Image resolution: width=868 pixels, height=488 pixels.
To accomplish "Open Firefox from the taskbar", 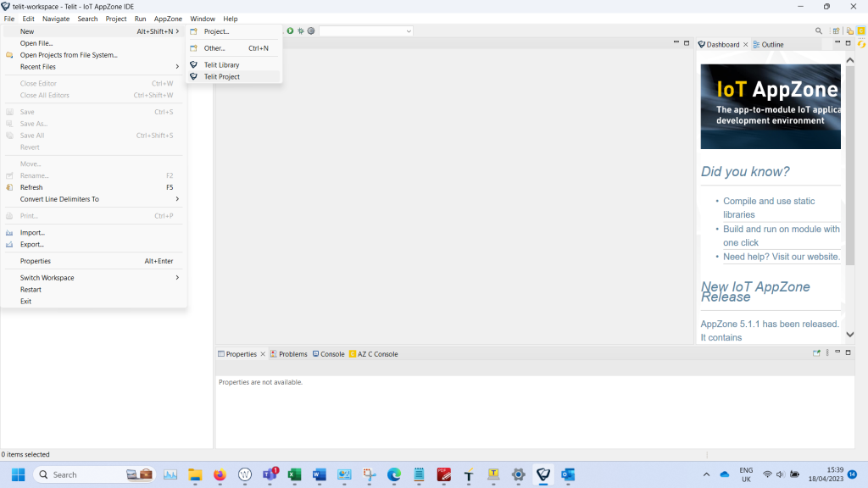I will coord(220,474).
